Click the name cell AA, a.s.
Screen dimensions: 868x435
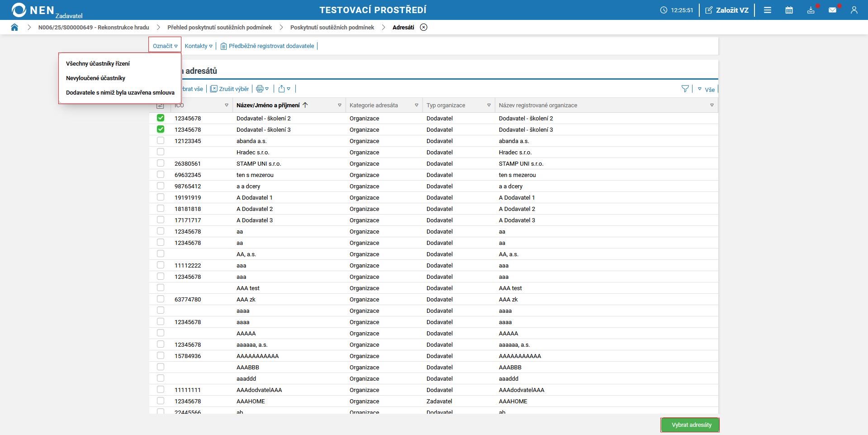pyautogui.click(x=246, y=254)
